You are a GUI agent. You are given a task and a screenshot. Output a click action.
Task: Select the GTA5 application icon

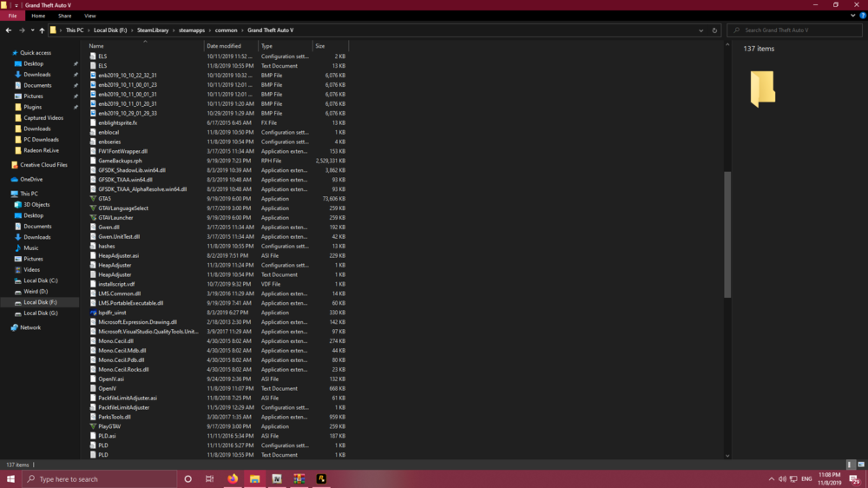click(93, 199)
